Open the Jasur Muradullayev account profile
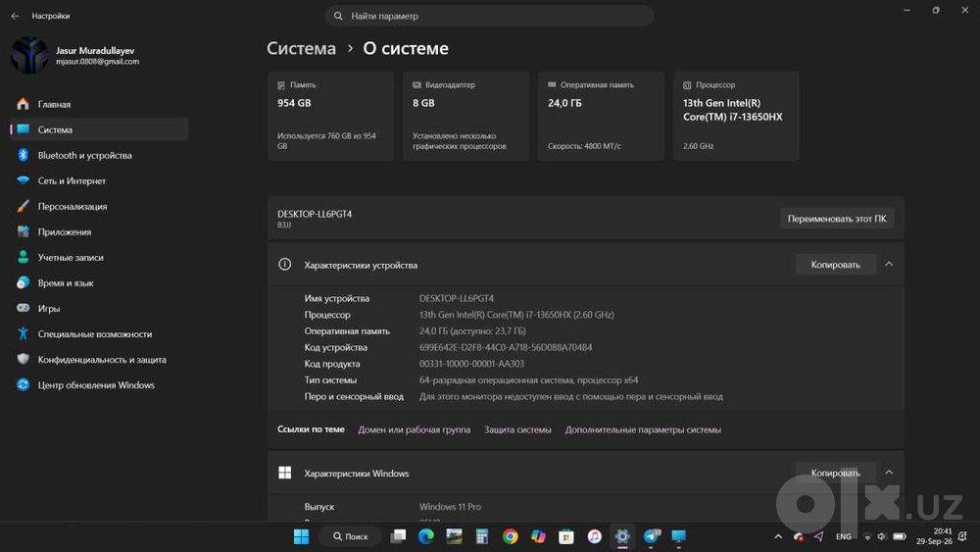This screenshot has width=980, height=552. point(75,55)
